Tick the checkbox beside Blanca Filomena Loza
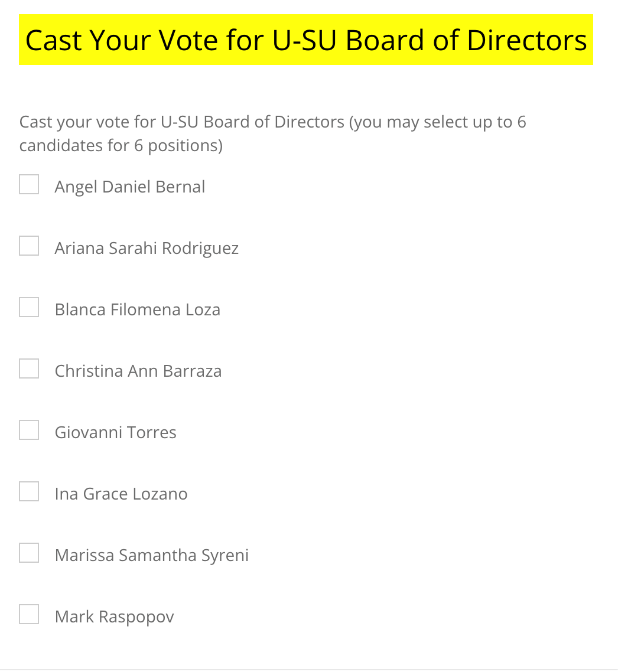Viewport: 618px width, 672px height. pyautogui.click(x=29, y=307)
